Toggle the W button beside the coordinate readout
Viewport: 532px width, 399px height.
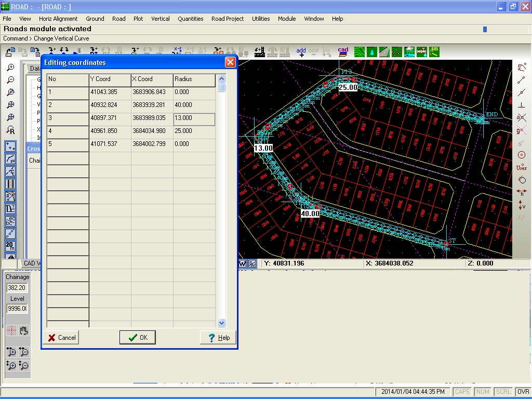tap(242, 263)
